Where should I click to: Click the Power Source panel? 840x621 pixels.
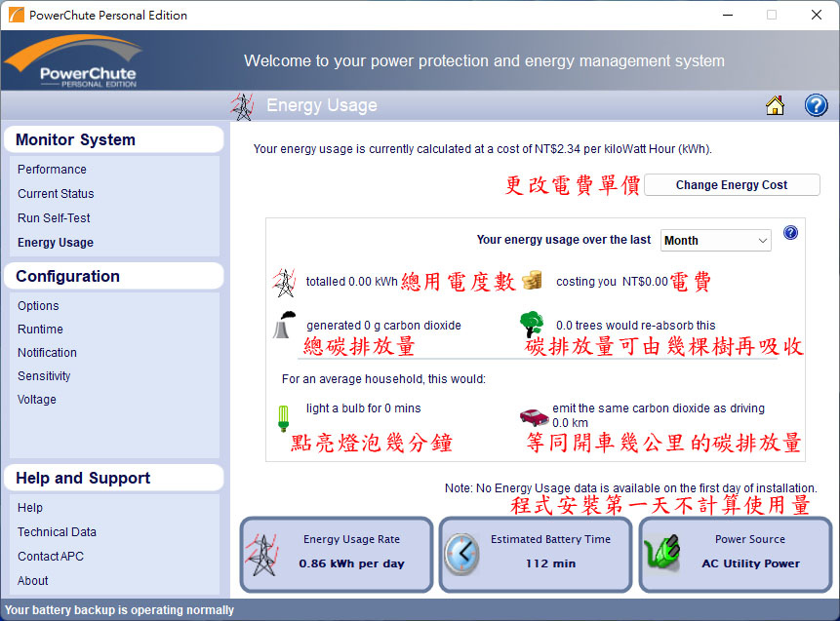(x=736, y=554)
